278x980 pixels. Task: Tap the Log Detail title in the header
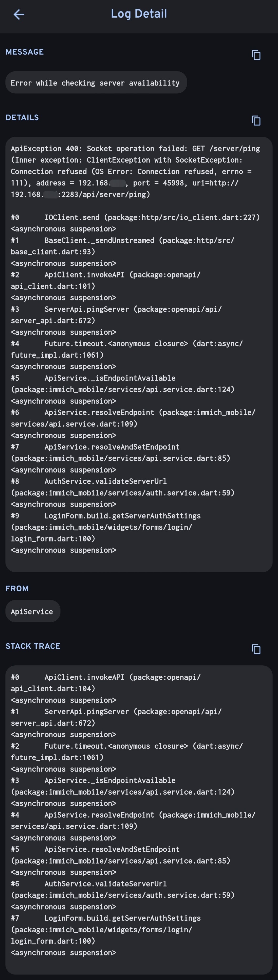(139, 15)
